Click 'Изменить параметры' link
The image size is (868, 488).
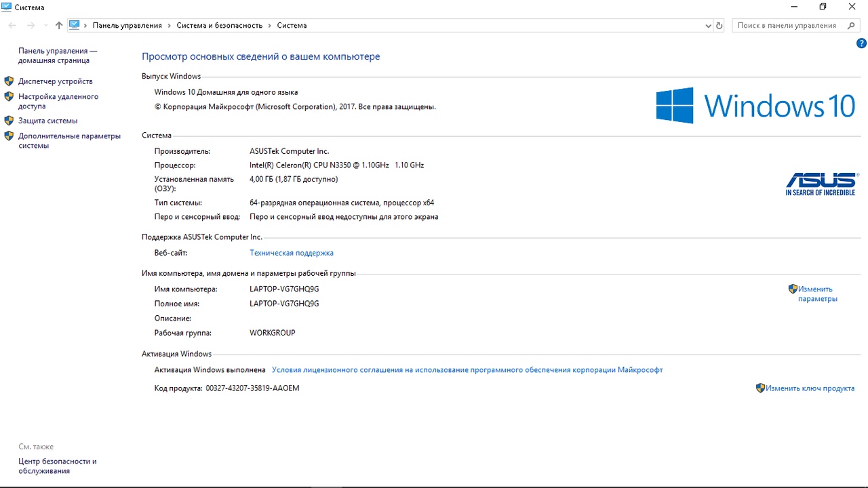point(818,293)
